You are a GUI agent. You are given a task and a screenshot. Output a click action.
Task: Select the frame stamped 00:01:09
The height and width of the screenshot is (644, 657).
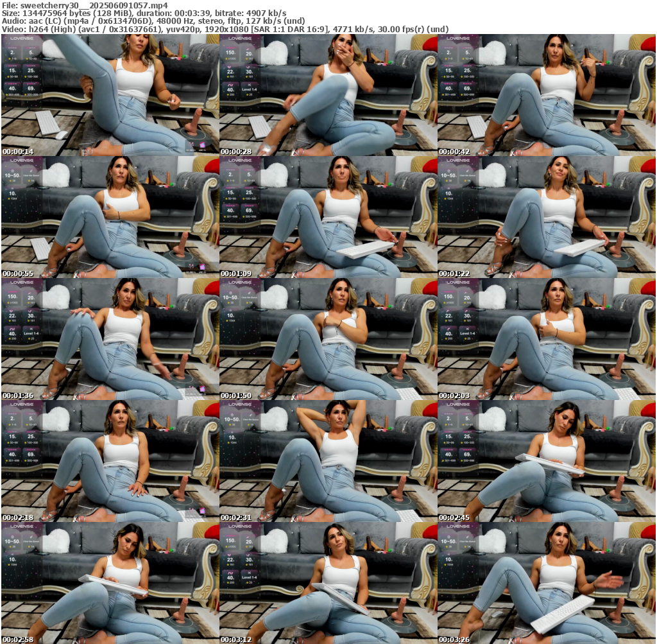click(x=328, y=217)
